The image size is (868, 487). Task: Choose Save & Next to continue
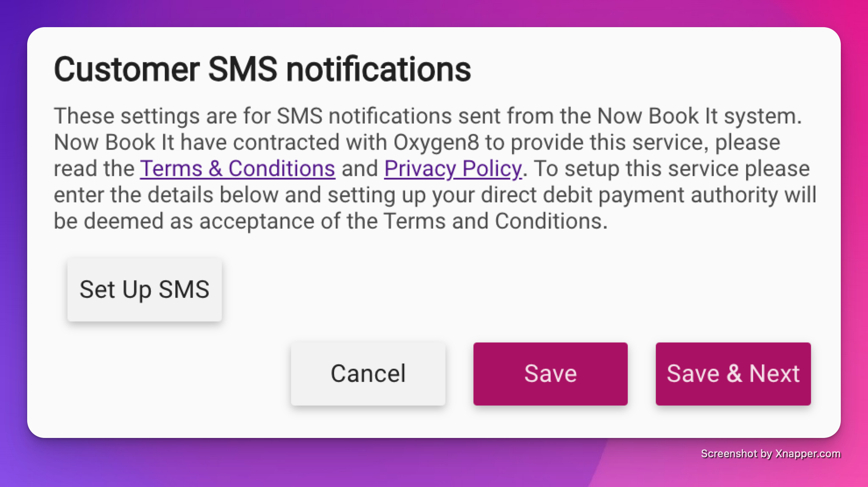(733, 374)
